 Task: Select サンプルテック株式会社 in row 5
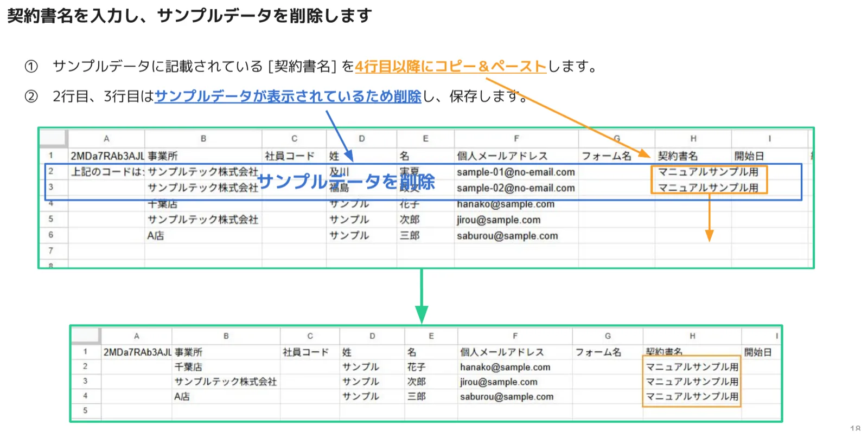tap(203, 220)
